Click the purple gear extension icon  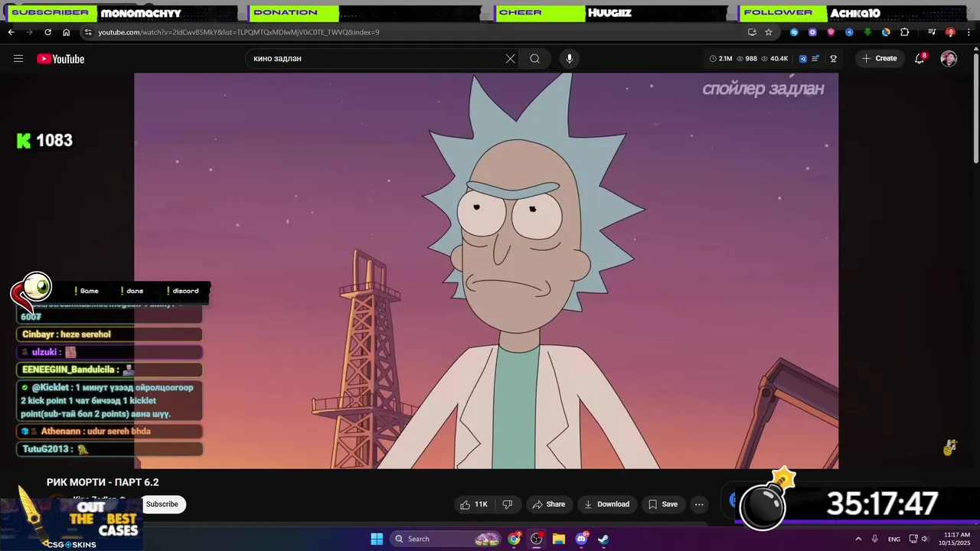[812, 32]
